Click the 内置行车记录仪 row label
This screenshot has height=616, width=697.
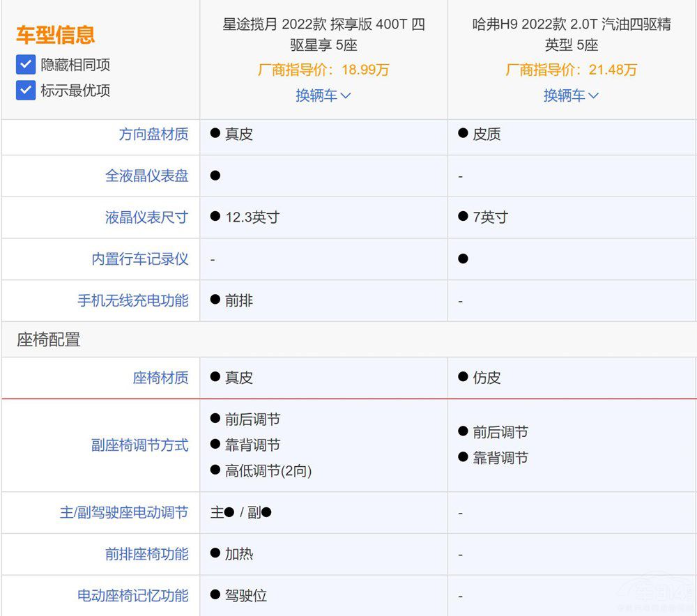(139, 259)
